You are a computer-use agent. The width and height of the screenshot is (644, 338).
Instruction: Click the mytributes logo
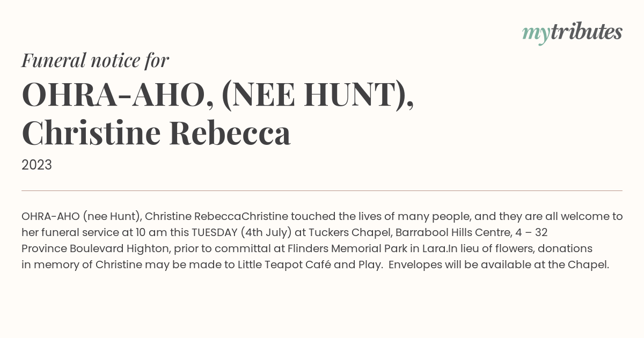pyautogui.click(x=572, y=33)
